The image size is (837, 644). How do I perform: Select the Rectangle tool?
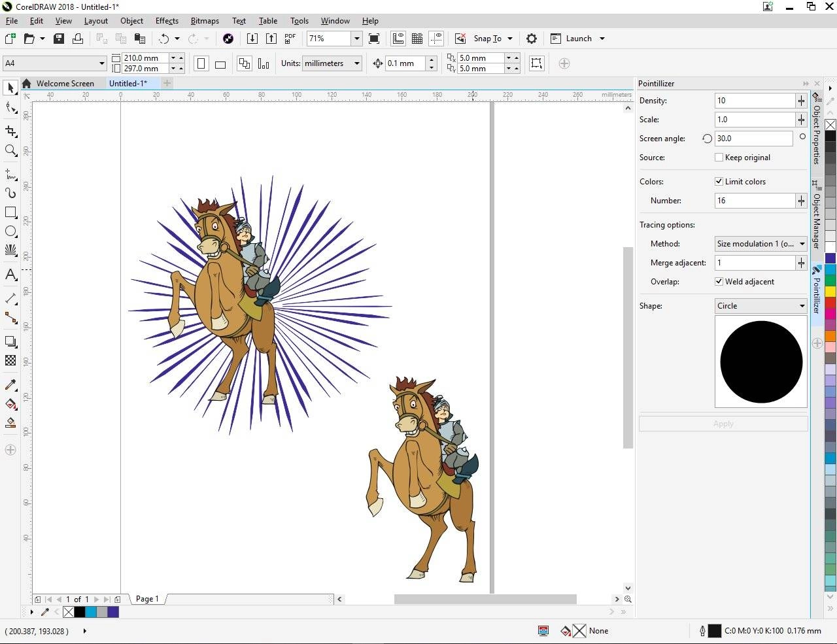click(10, 212)
